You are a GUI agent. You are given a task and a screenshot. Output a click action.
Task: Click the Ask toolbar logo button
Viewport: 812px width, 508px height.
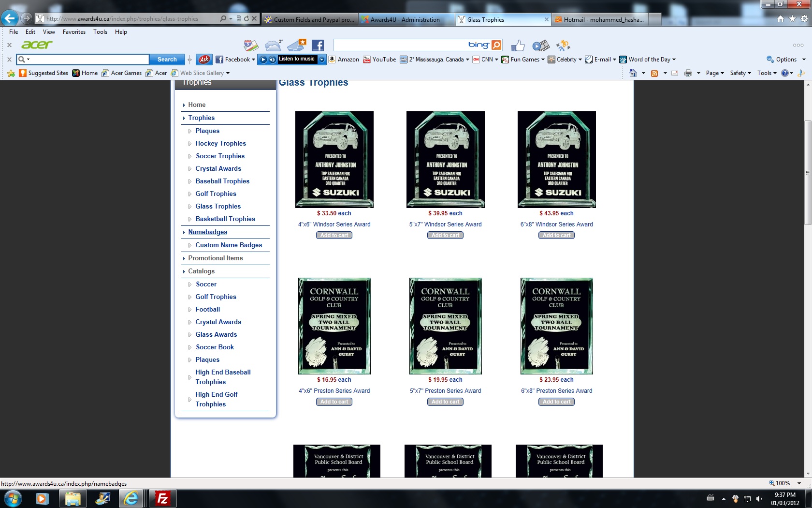204,60
